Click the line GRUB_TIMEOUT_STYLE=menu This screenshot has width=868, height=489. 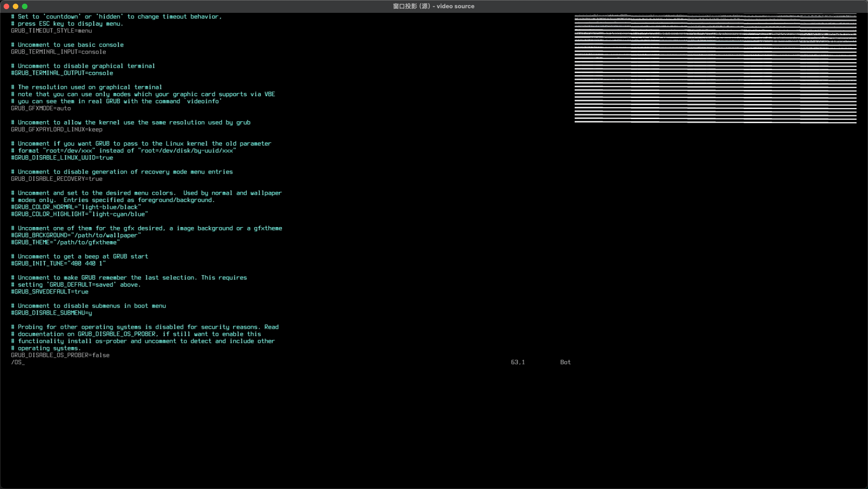pos(51,31)
